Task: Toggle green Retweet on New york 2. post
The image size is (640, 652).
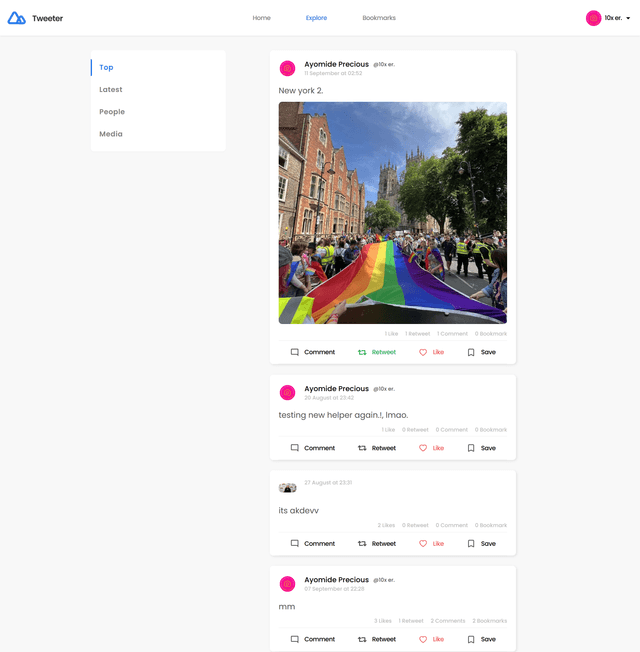Action: (377, 352)
